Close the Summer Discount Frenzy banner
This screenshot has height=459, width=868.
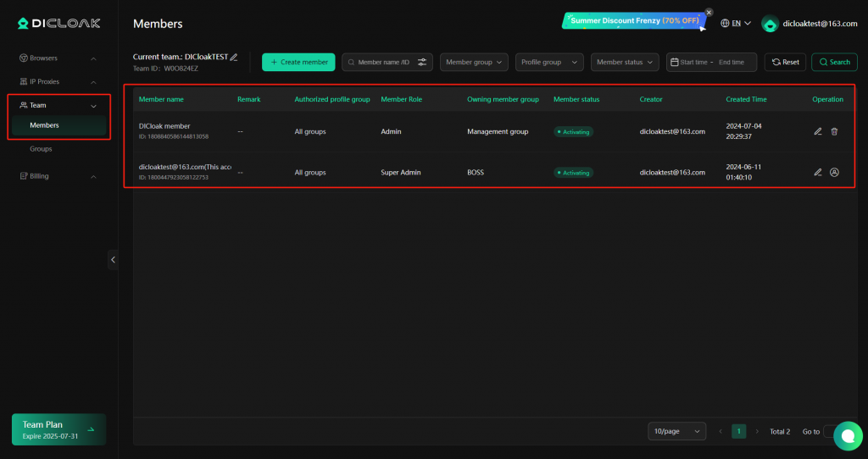pyautogui.click(x=709, y=13)
